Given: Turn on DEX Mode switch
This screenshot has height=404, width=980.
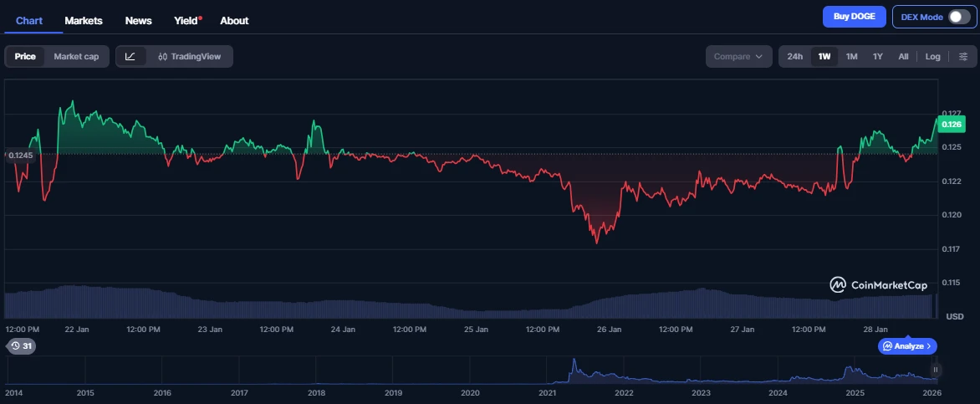Looking at the screenshot, I should coord(958,17).
